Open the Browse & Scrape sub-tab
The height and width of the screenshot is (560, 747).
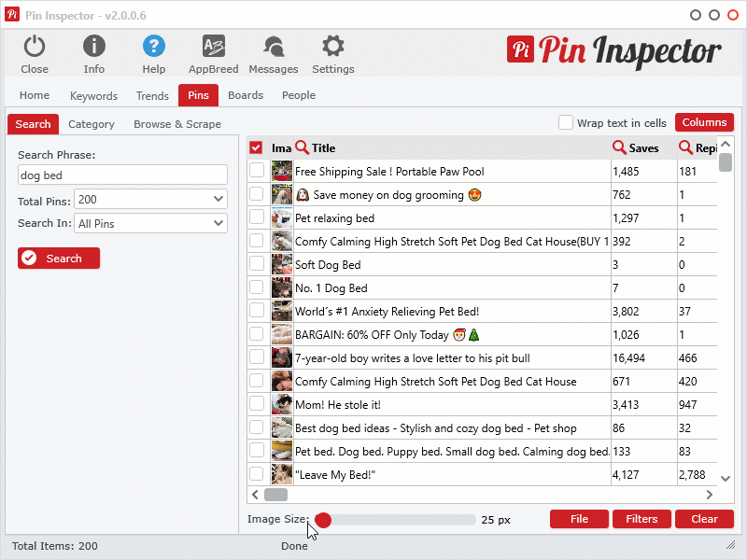[177, 124]
